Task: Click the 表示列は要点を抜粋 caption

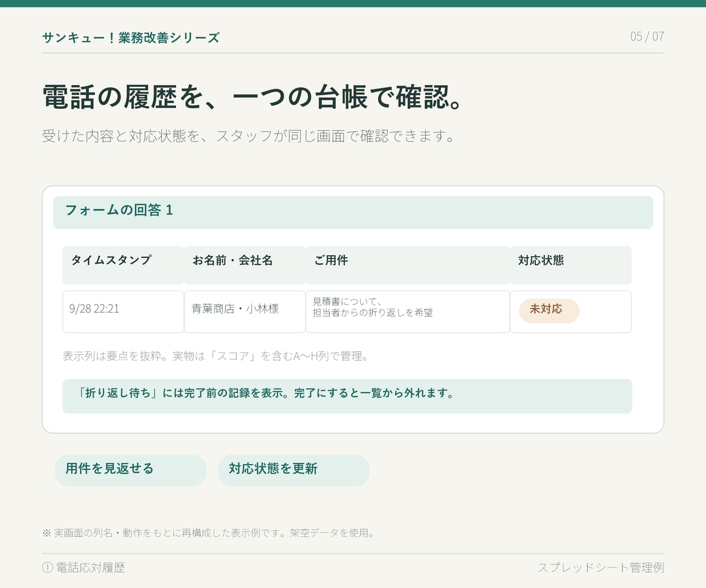Action: click(215, 356)
